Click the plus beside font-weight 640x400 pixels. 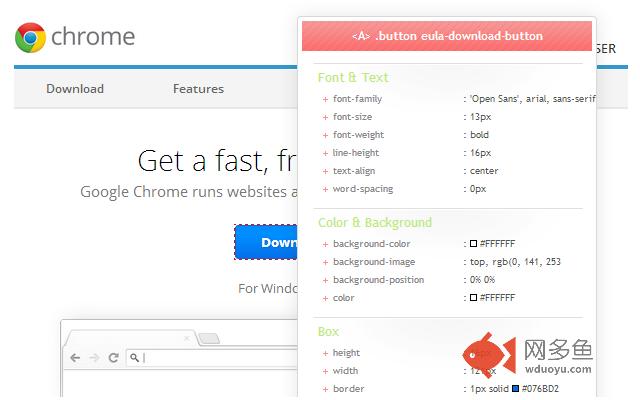pyautogui.click(x=325, y=135)
